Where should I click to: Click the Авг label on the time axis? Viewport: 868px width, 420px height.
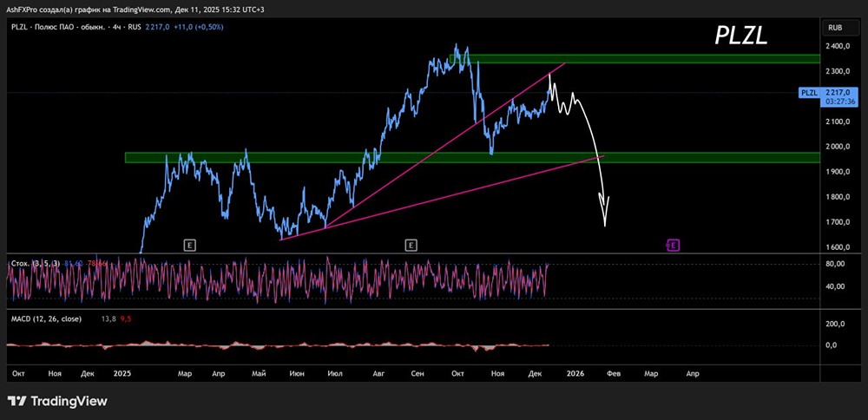tap(378, 374)
